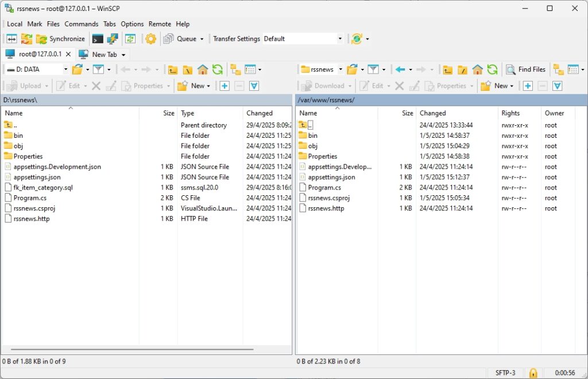
Task: Click the left panel filter icon
Action: coord(98,69)
